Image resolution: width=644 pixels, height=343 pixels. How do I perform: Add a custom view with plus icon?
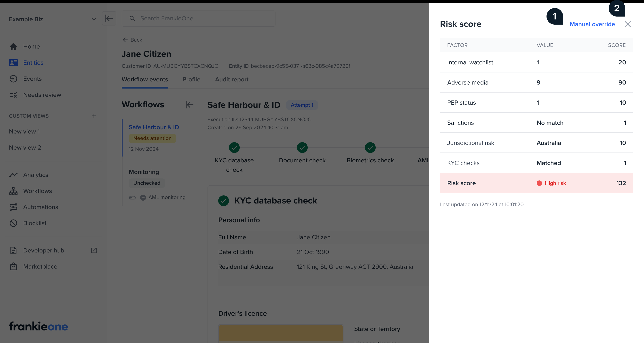(x=94, y=116)
